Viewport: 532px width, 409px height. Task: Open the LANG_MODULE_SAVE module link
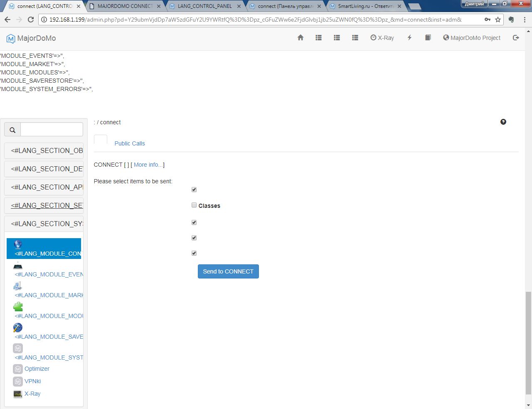[x=49, y=337]
